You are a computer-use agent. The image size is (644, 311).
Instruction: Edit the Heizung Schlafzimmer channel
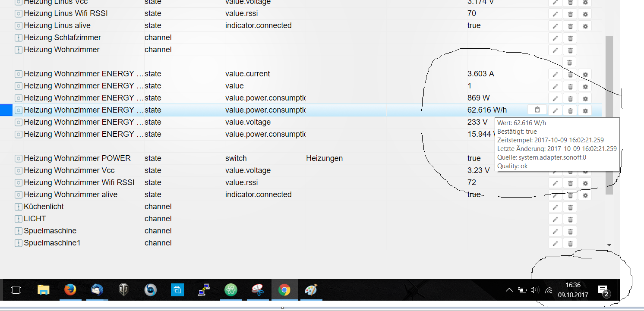[x=556, y=38]
